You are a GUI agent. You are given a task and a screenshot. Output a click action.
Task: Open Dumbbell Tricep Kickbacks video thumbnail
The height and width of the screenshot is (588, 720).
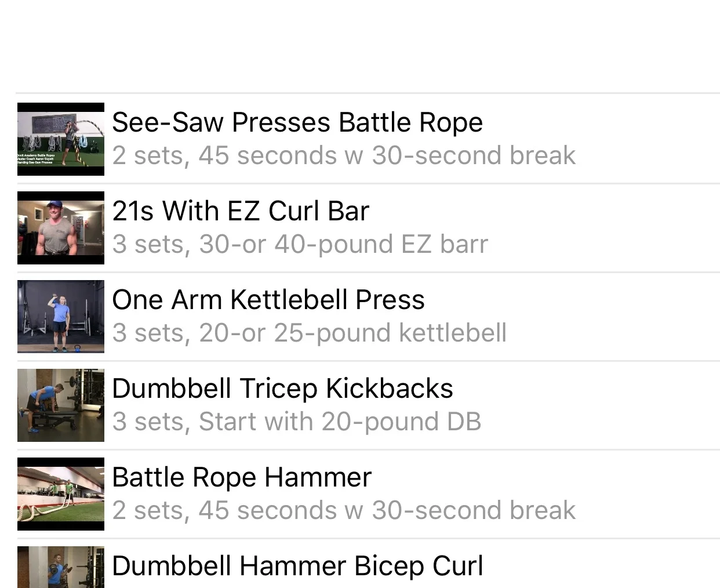click(x=61, y=405)
